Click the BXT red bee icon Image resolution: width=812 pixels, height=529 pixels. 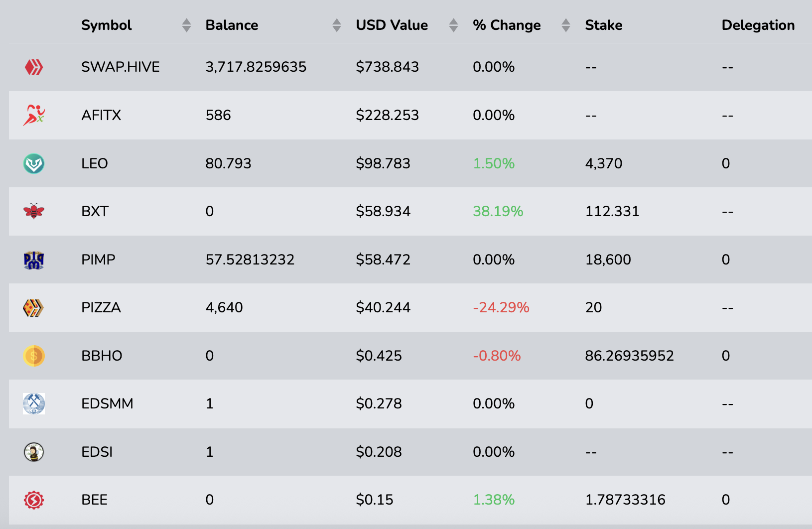click(x=34, y=211)
